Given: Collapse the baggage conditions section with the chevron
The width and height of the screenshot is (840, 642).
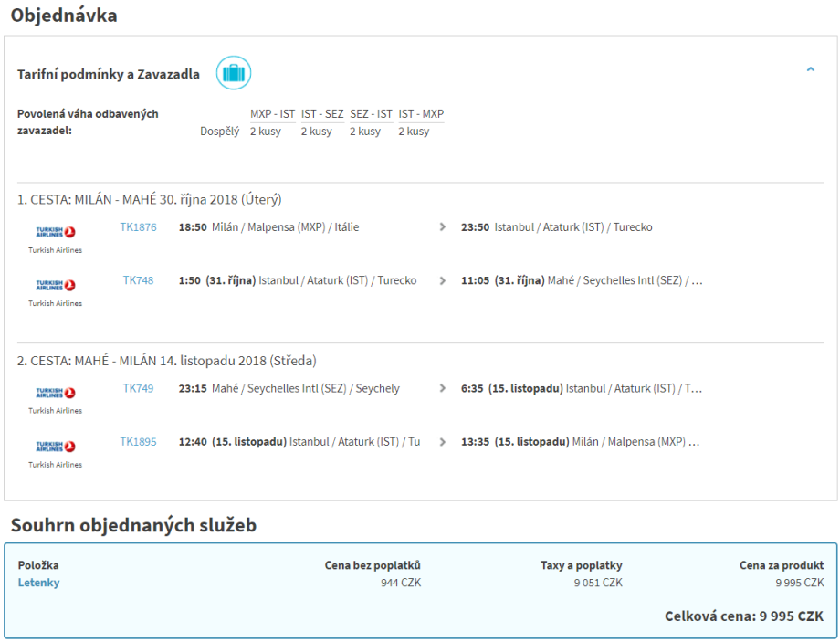Looking at the screenshot, I should click(810, 69).
